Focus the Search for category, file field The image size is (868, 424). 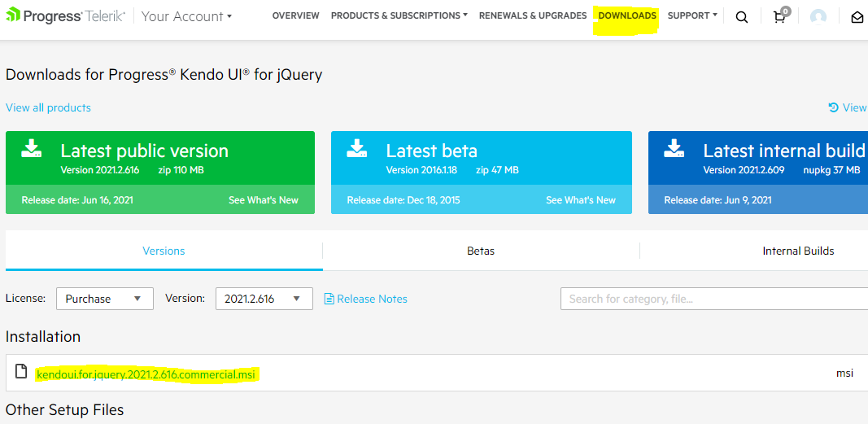[x=714, y=299]
